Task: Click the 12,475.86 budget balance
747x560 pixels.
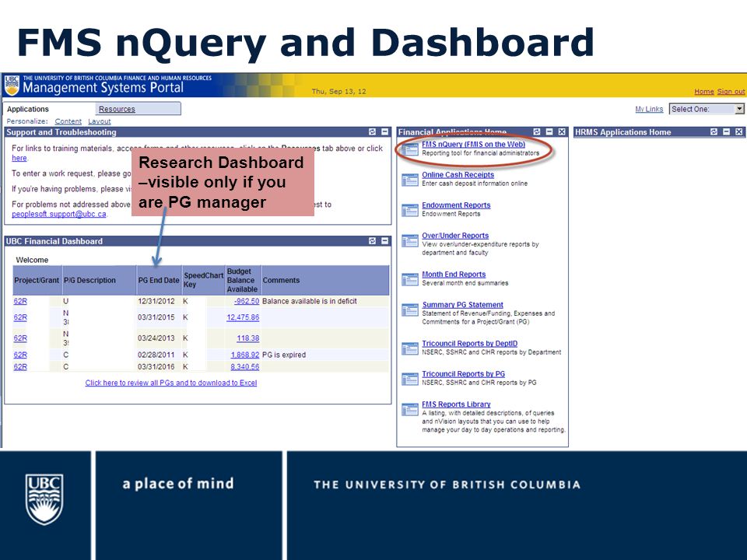Action: 243,317
